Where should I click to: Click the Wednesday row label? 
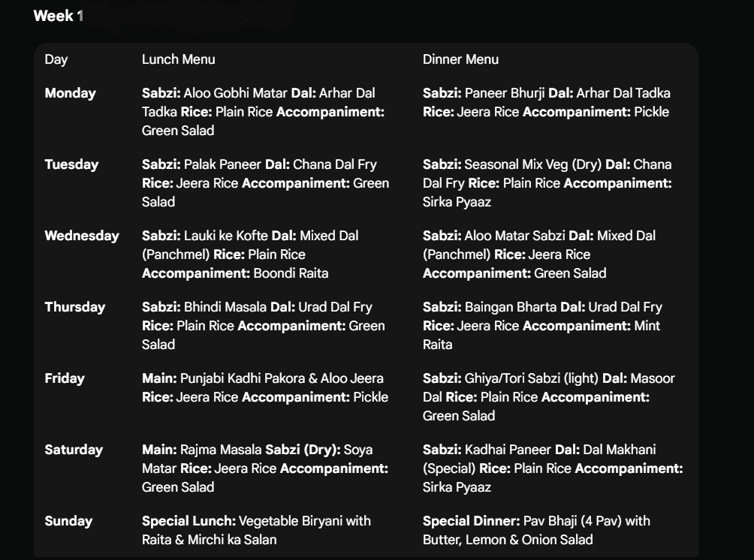point(81,236)
